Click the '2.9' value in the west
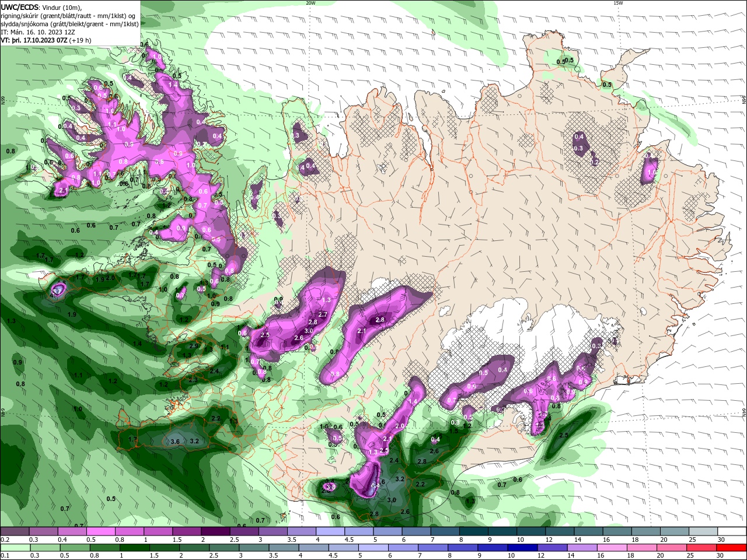 (194, 346)
